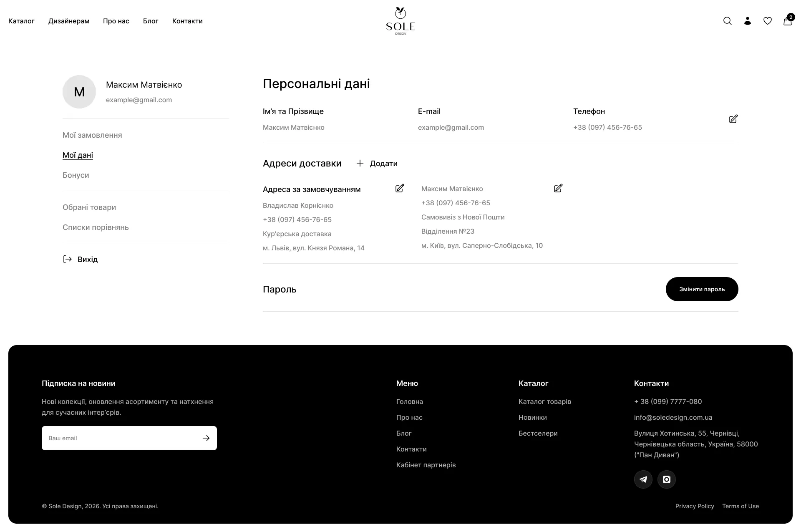Click Додати to add address

point(383,164)
